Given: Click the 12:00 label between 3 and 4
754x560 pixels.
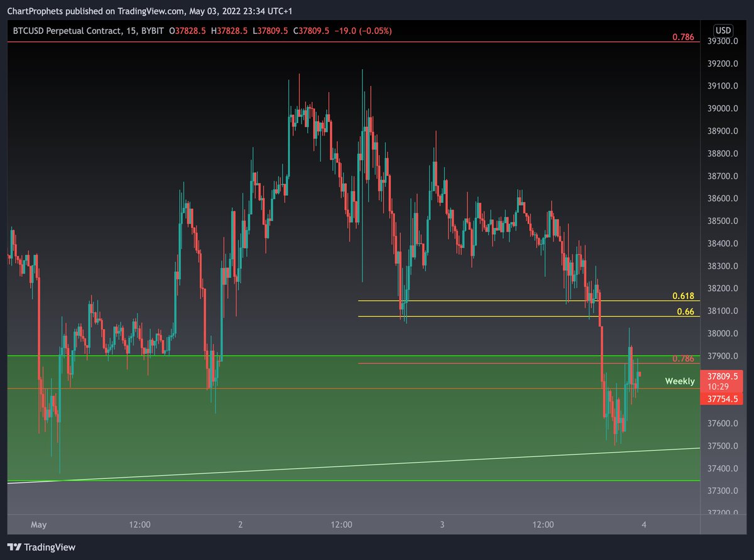Looking at the screenshot, I should [x=543, y=525].
